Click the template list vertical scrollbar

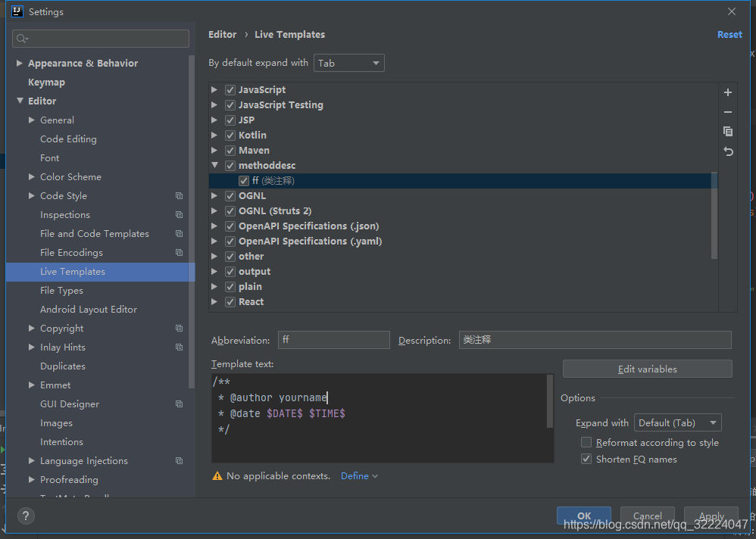(714, 215)
